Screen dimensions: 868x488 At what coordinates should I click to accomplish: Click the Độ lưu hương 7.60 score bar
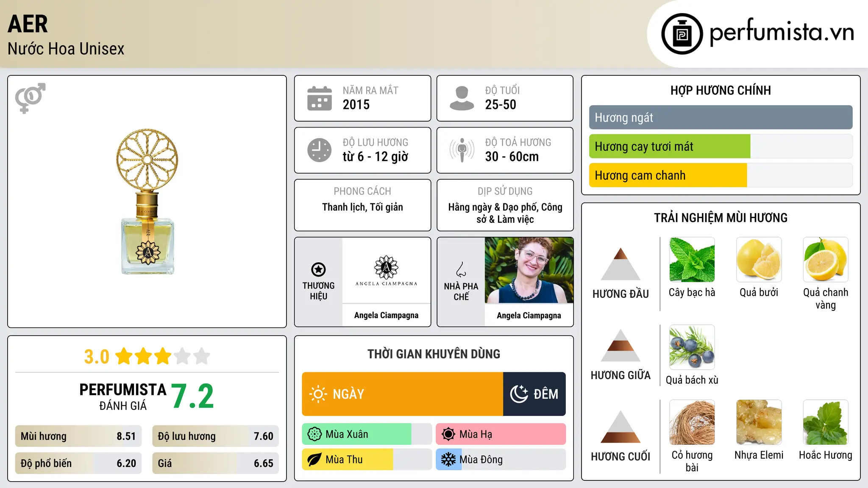tap(216, 436)
